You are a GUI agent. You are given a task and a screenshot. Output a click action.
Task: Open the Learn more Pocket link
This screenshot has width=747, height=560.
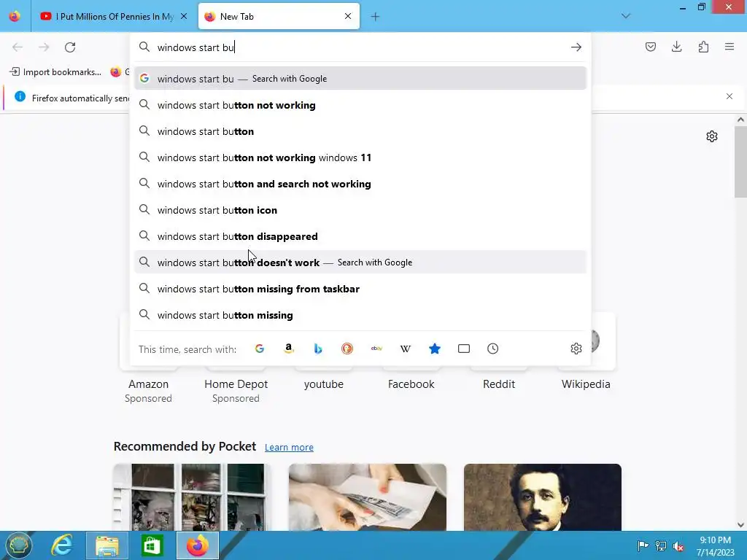click(289, 447)
